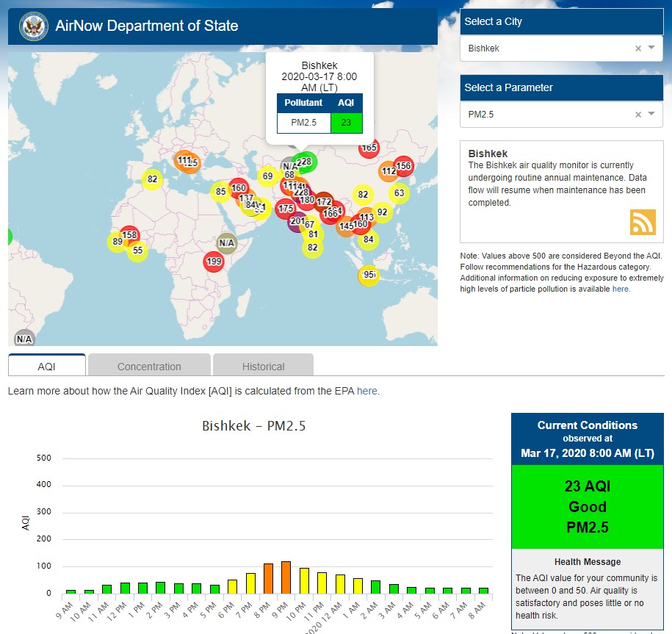Click the red 165 AQI map marker
Screen dimensions: 672x634
(x=369, y=148)
